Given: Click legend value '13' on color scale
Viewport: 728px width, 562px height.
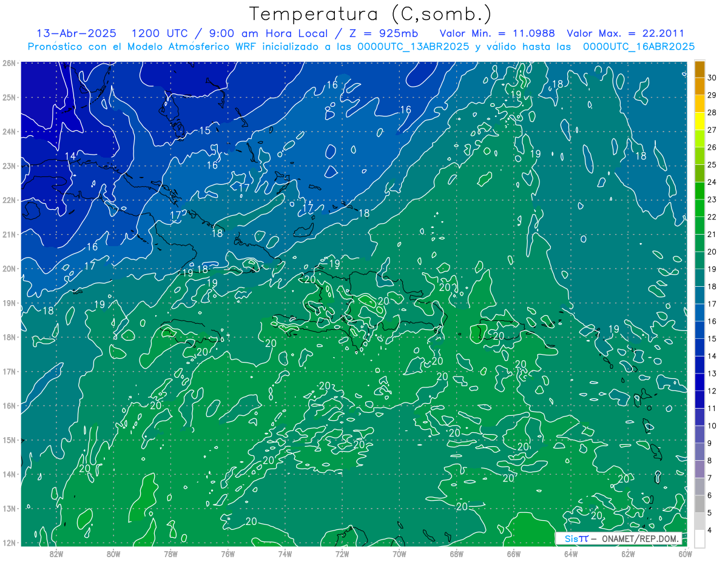Looking at the screenshot, I should 712,373.
